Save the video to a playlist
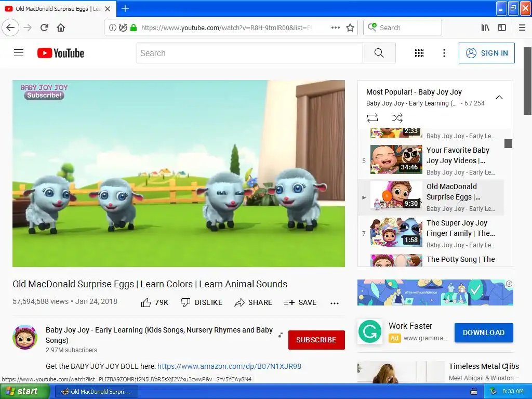The height and width of the screenshot is (399, 532). [x=300, y=302]
